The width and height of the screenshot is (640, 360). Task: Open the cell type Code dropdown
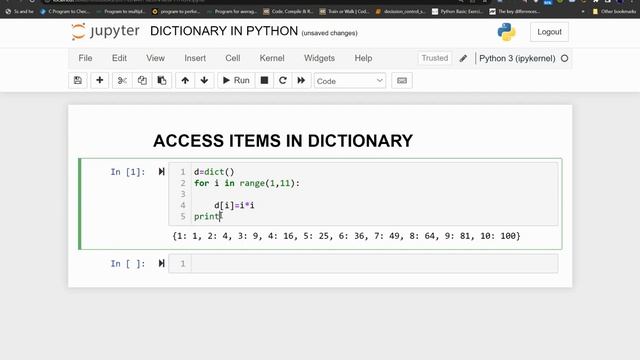coord(350,81)
